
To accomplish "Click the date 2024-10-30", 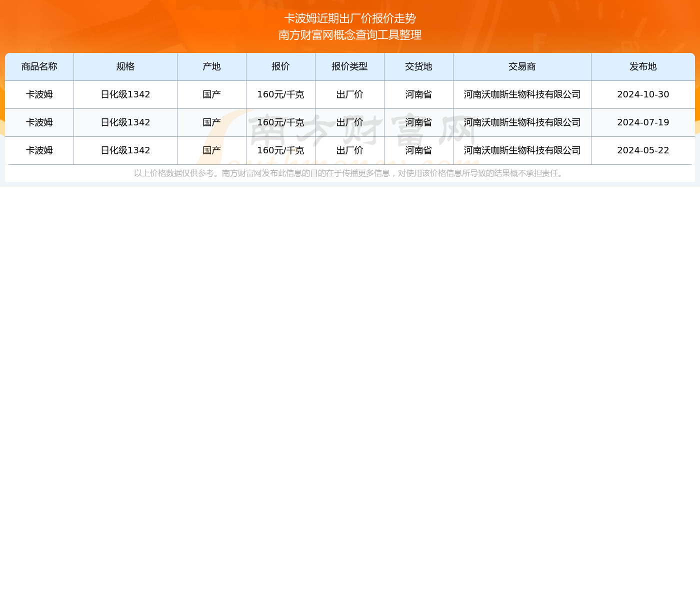I will pyautogui.click(x=643, y=94).
